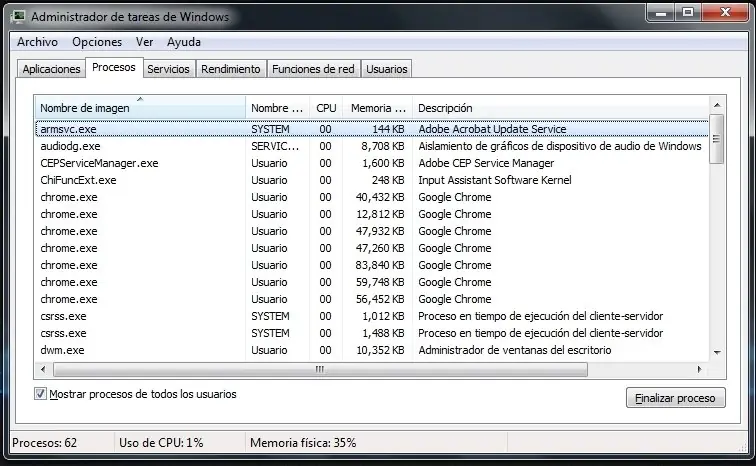Click 'Adobe CEP Service Manager' description
The image size is (756, 466).
coord(486,163)
